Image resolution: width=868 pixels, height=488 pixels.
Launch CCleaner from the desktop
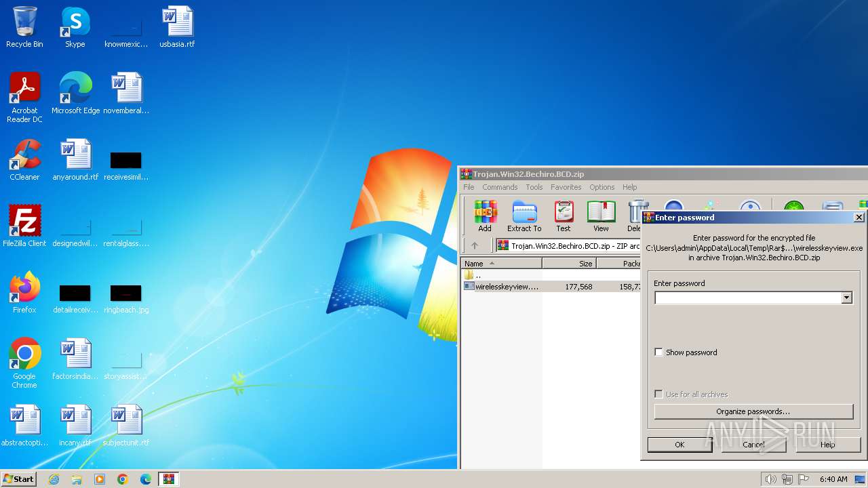pos(24,159)
